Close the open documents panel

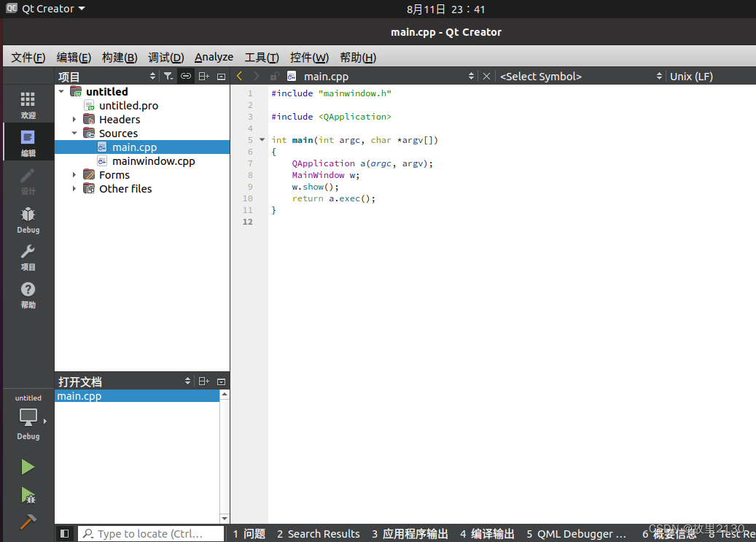pyautogui.click(x=222, y=382)
